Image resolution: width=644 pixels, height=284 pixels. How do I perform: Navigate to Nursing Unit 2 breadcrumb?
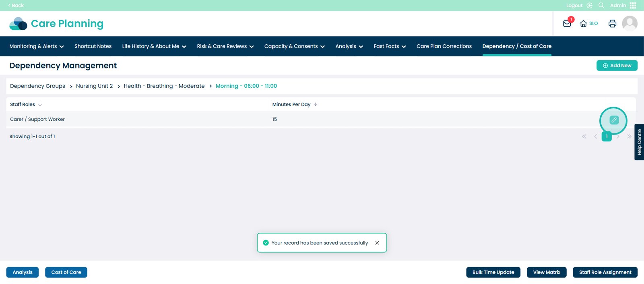click(94, 86)
